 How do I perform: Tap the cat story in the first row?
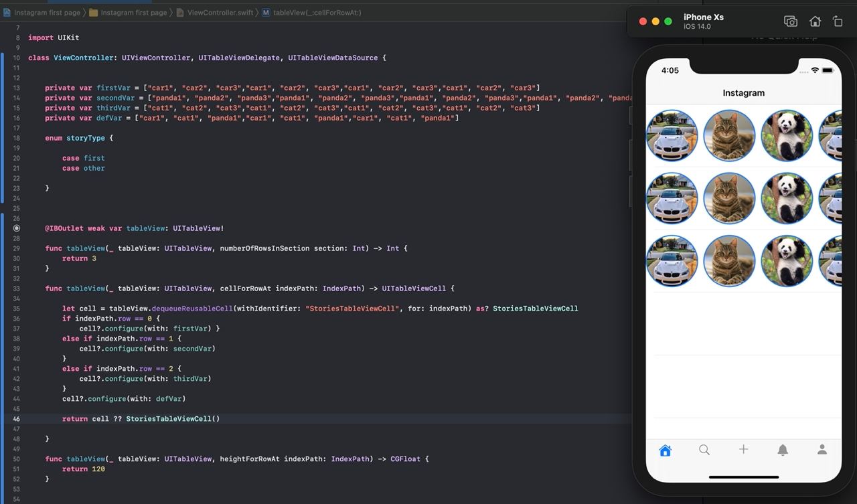coord(729,136)
